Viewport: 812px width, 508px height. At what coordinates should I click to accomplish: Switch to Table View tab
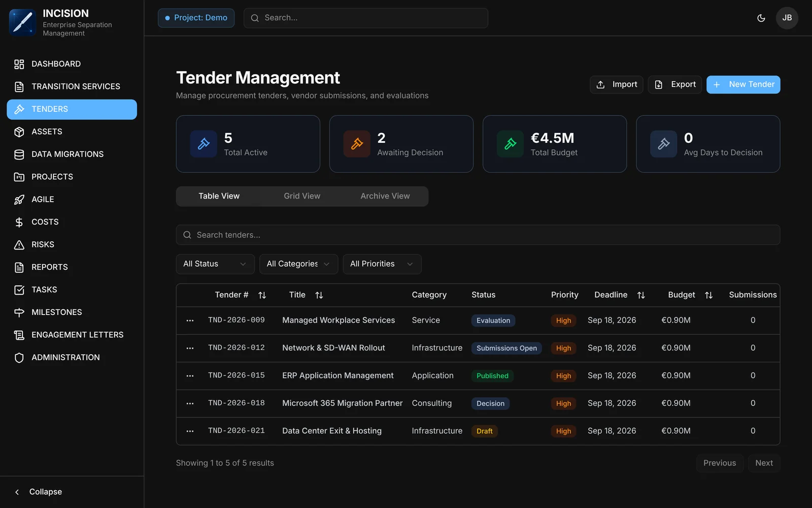point(219,196)
